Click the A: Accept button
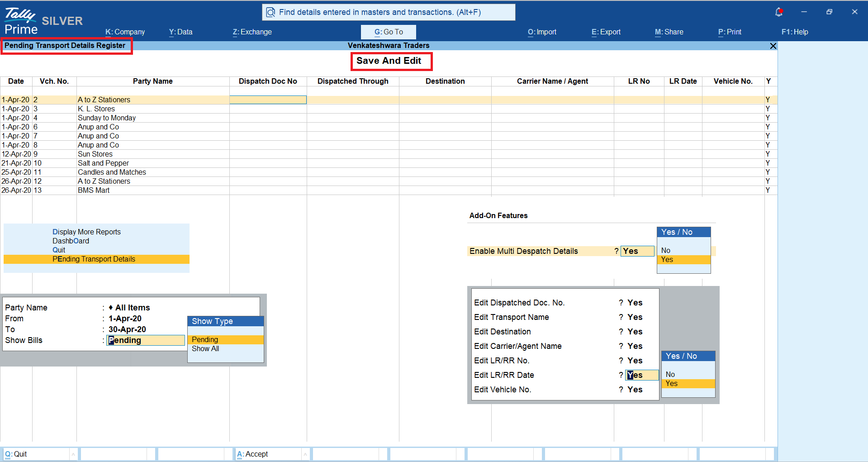This screenshot has width=868, height=462. (x=268, y=454)
